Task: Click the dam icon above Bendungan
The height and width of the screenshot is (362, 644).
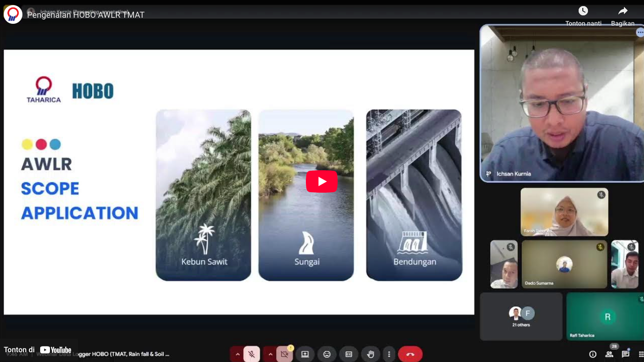Action: pos(413,242)
